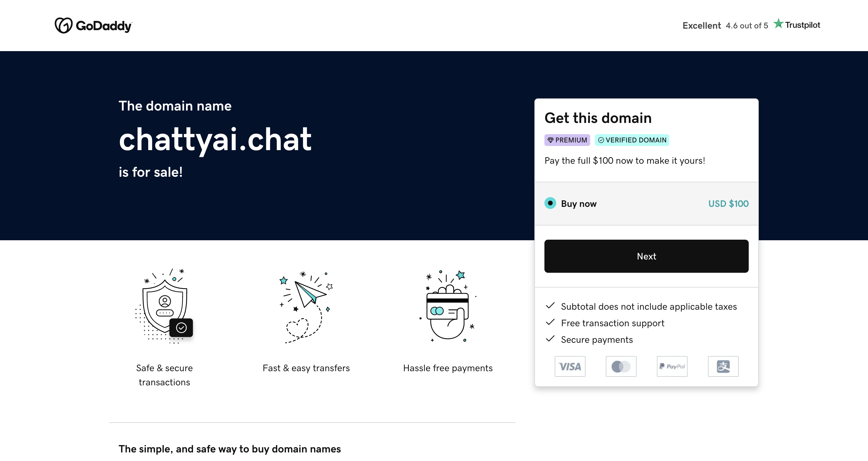This screenshot has width=868, height=461.
Task: Select the Visa payment method icon
Action: [x=570, y=366]
